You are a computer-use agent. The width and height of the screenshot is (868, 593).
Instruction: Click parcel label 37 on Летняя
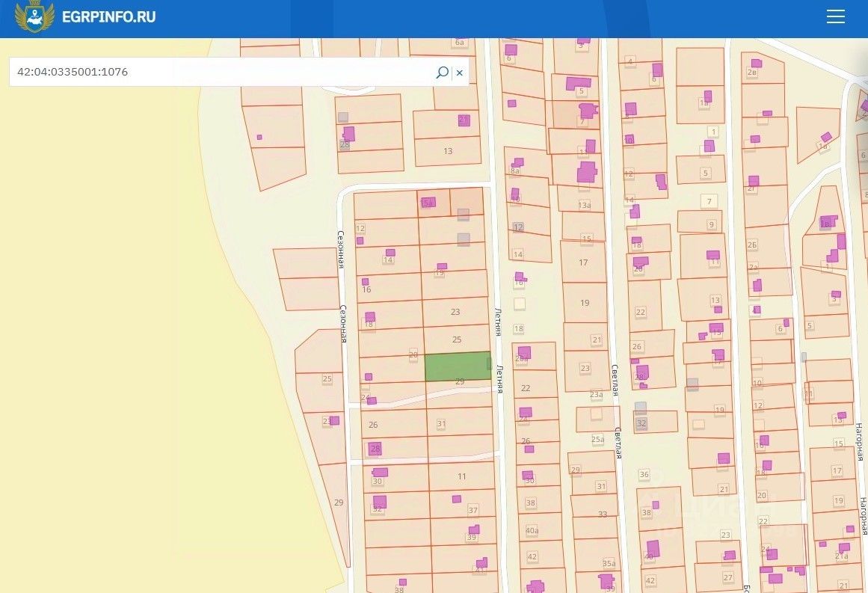click(473, 510)
